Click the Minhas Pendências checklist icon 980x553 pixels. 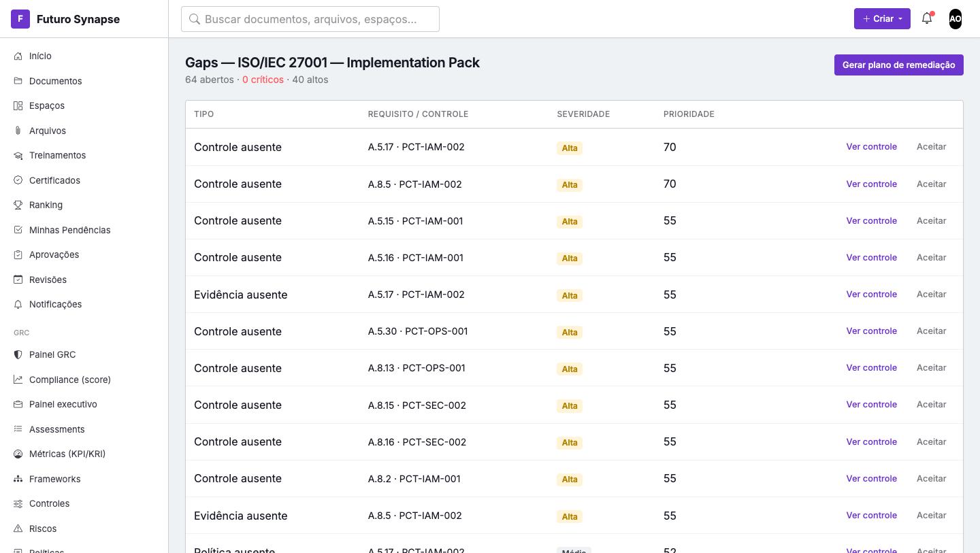pos(18,230)
